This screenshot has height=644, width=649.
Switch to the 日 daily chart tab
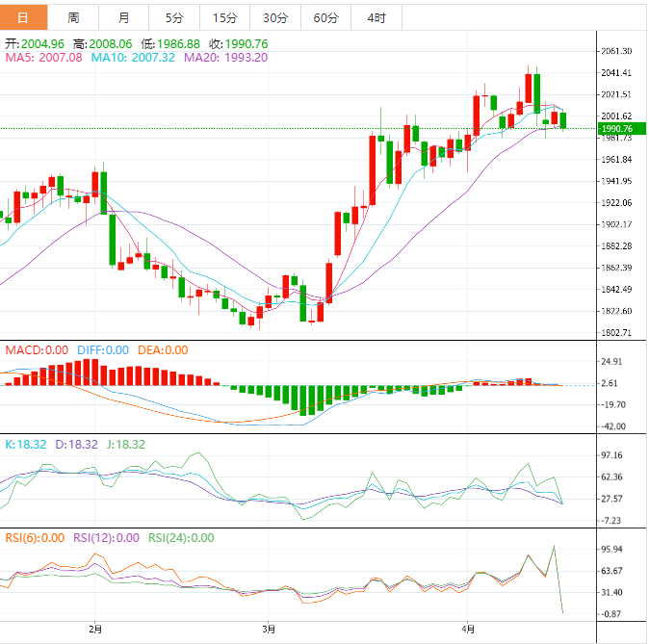[x=23, y=17]
